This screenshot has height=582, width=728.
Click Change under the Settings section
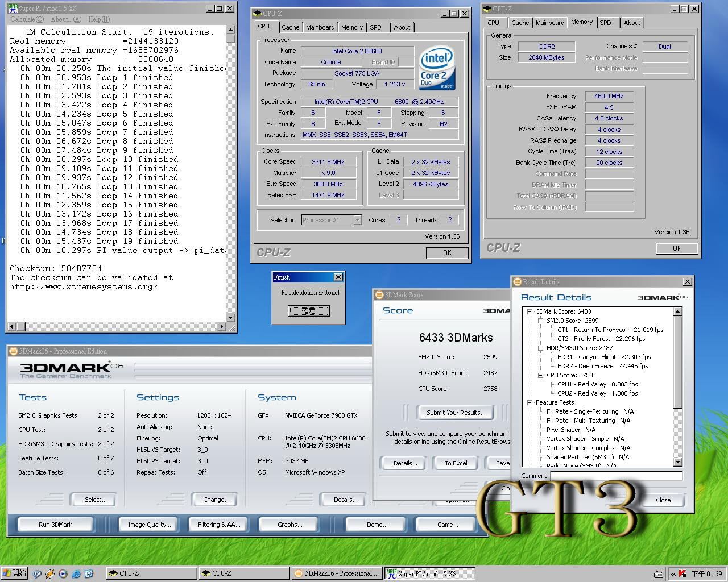[x=216, y=500]
